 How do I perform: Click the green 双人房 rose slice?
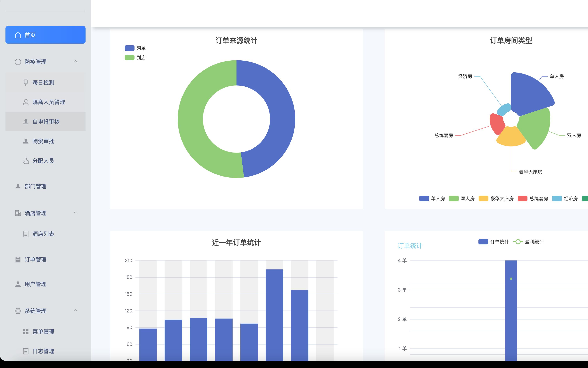536,128
